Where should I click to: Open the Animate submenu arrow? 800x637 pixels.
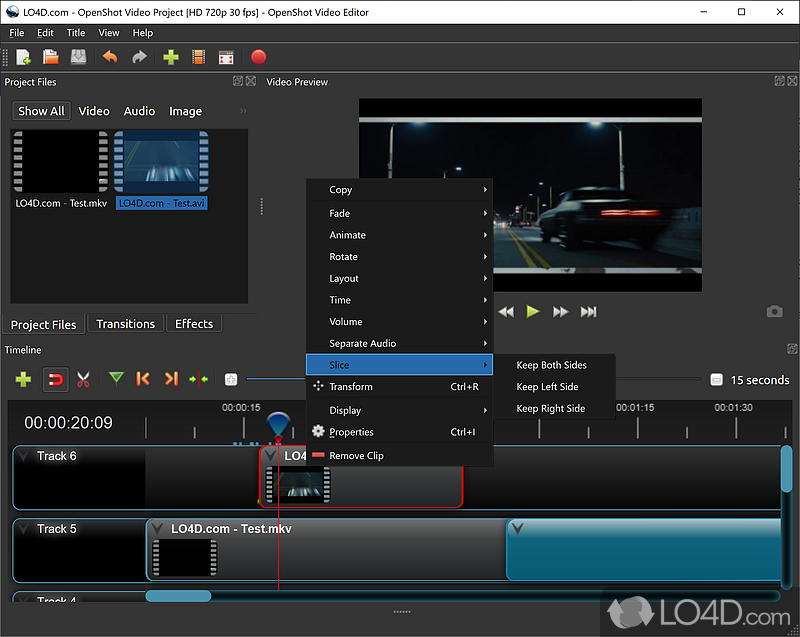click(487, 235)
